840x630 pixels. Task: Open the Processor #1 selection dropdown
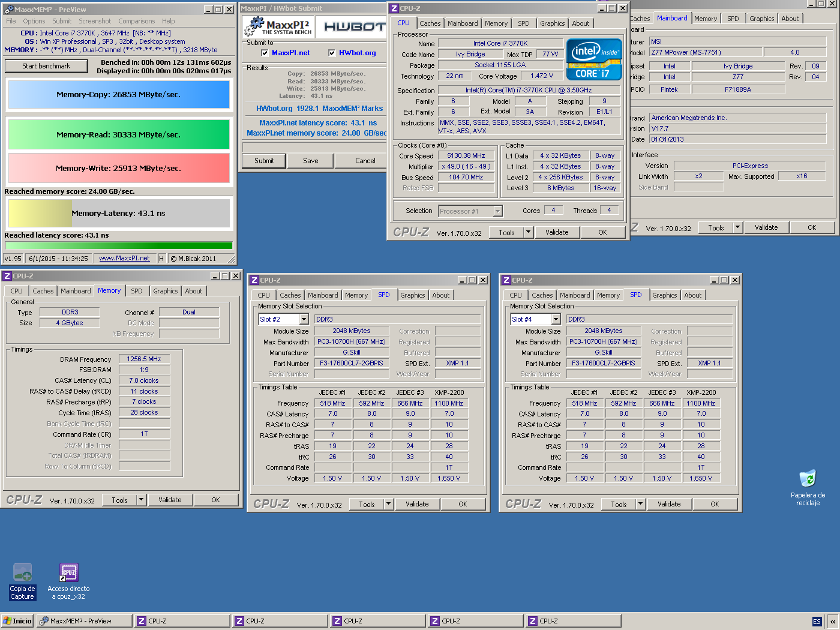coord(497,211)
